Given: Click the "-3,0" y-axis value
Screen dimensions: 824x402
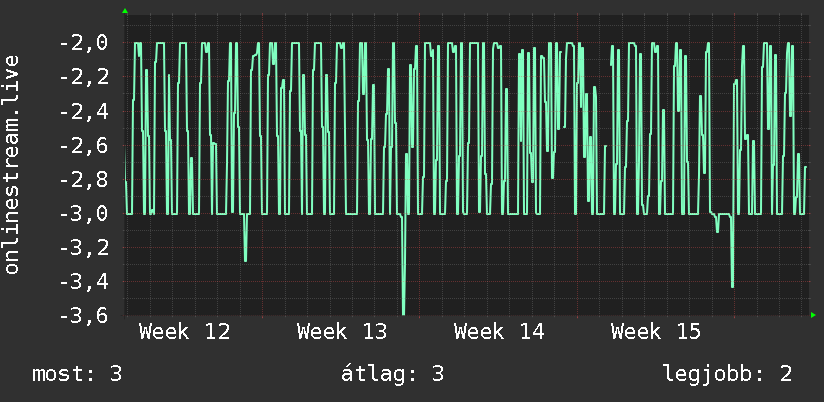Looking at the screenshot, I should point(84,214).
